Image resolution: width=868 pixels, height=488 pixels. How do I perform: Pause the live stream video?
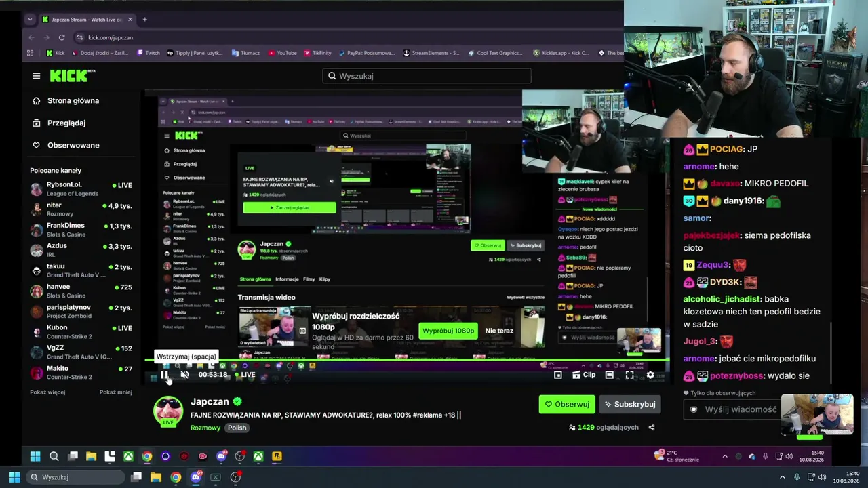pos(164,375)
